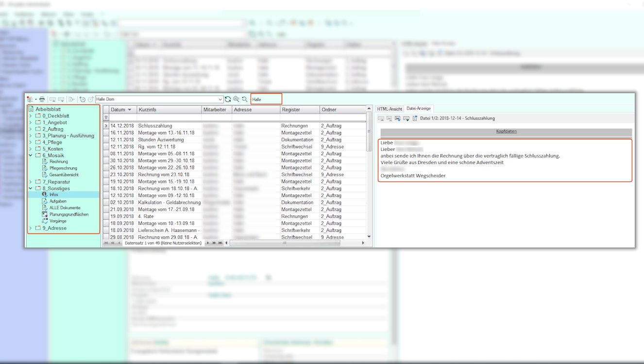Image resolution: width=644 pixels, height=364 pixels.
Task: Click the tree structure icon in toolbar
Action: pyautogui.click(x=31, y=99)
